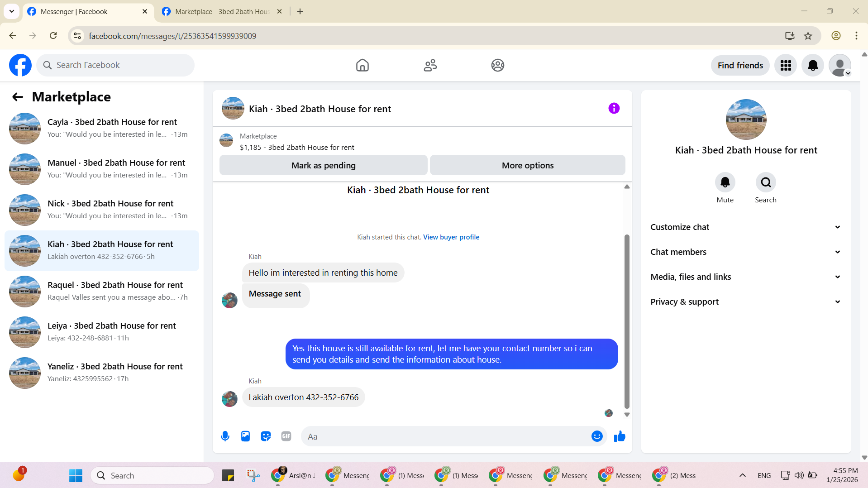Click Windows taskbar Search box

[152, 475]
